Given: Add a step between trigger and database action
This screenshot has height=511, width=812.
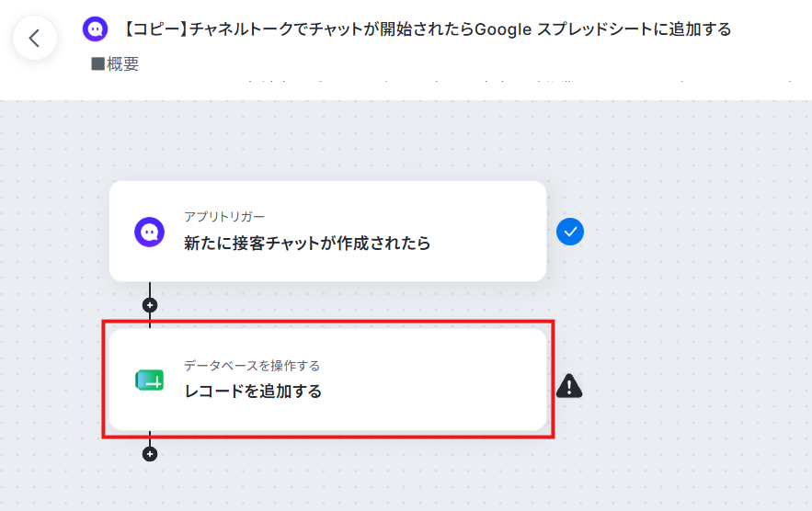Looking at the screenshot, I should [150, 305].
